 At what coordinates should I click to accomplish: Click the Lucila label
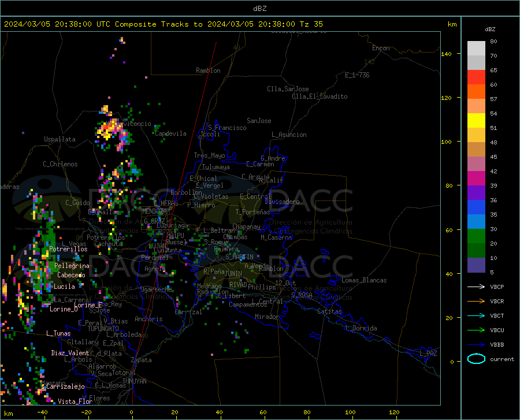coord(64,287)
